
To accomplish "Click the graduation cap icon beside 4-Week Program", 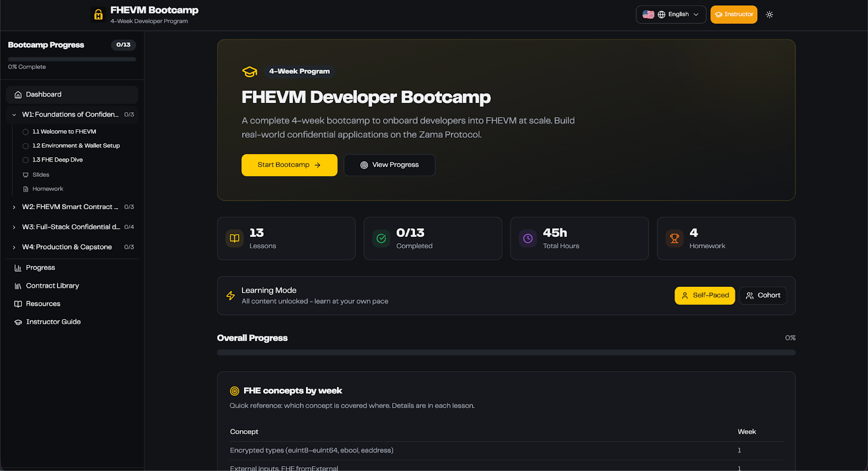I will click(x=250, y=72).
